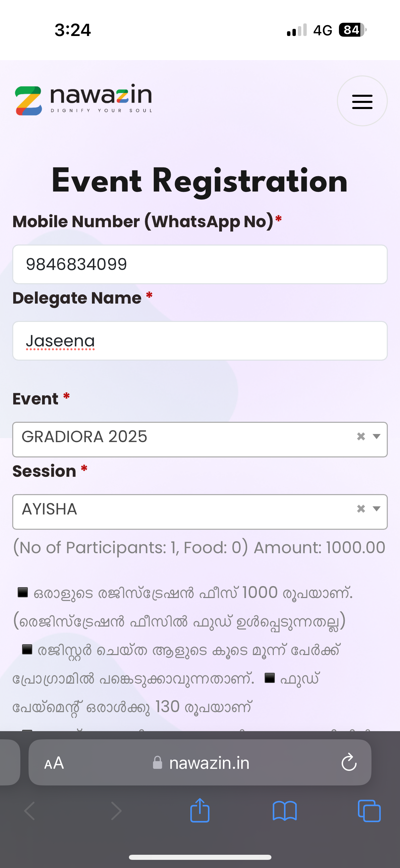The image size is (400, 868).
Task: Clear the GRADIORA 2025 event selection
Action: coord(361,436)
